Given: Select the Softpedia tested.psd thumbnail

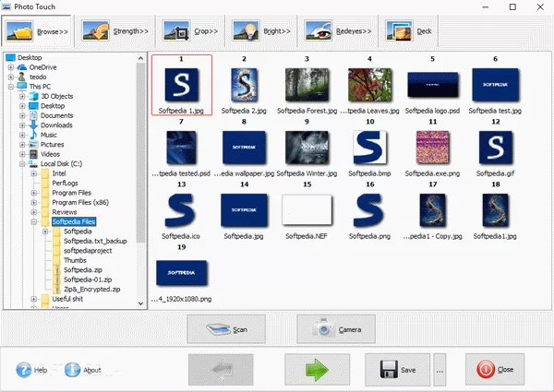Looking at the screenshot, I should click(x=181, y=148).
